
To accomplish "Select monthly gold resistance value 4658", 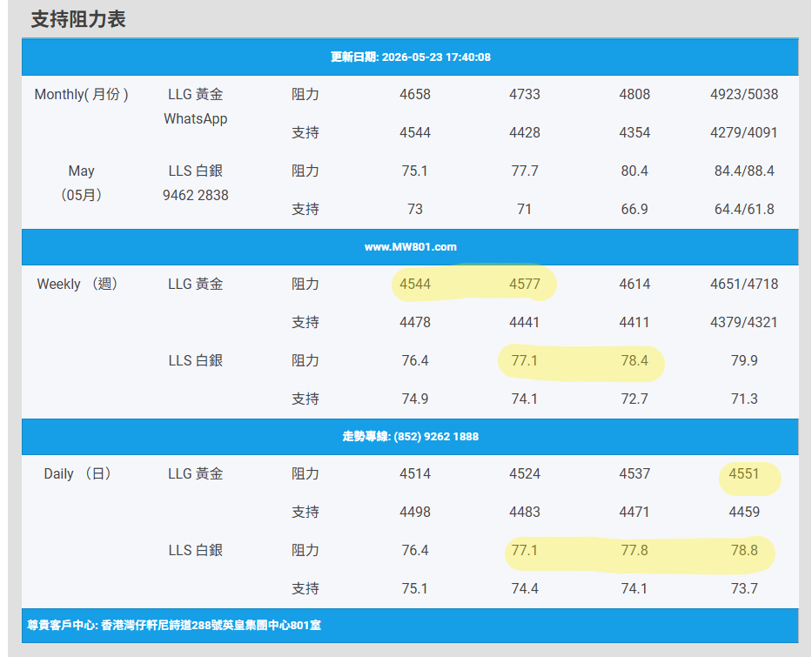I will click(415, 94).
